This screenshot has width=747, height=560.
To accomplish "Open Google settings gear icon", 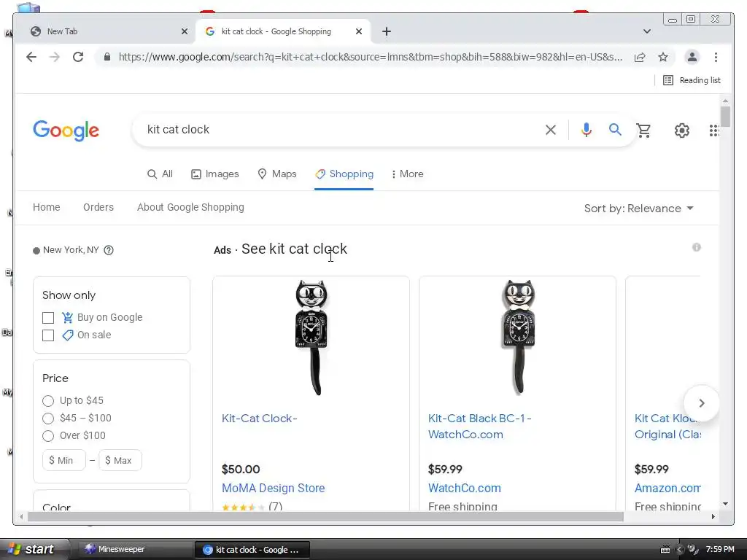I will point(682,131).
